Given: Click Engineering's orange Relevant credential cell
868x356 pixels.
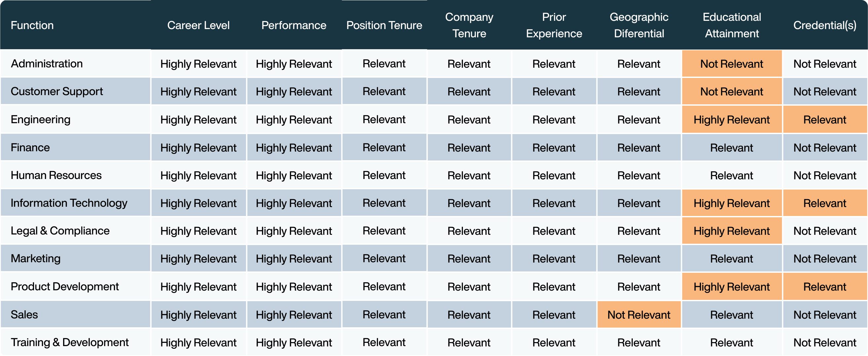Looking at the screenshot, I should click(x=824, y=120).
